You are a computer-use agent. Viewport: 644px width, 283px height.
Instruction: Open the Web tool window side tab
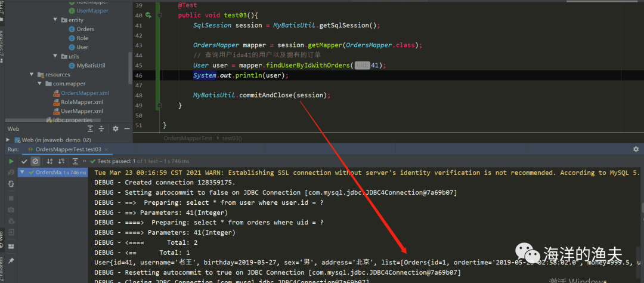point(2,239)
